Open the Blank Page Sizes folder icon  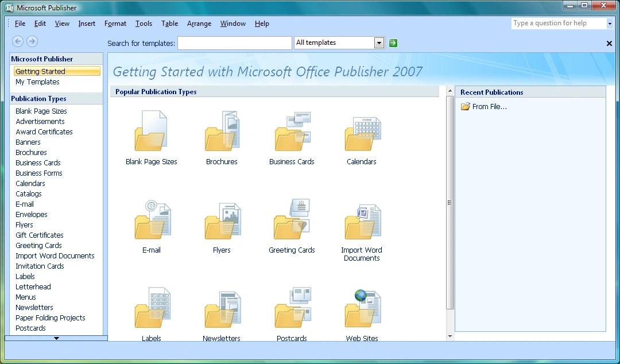[x=151, y=130]
